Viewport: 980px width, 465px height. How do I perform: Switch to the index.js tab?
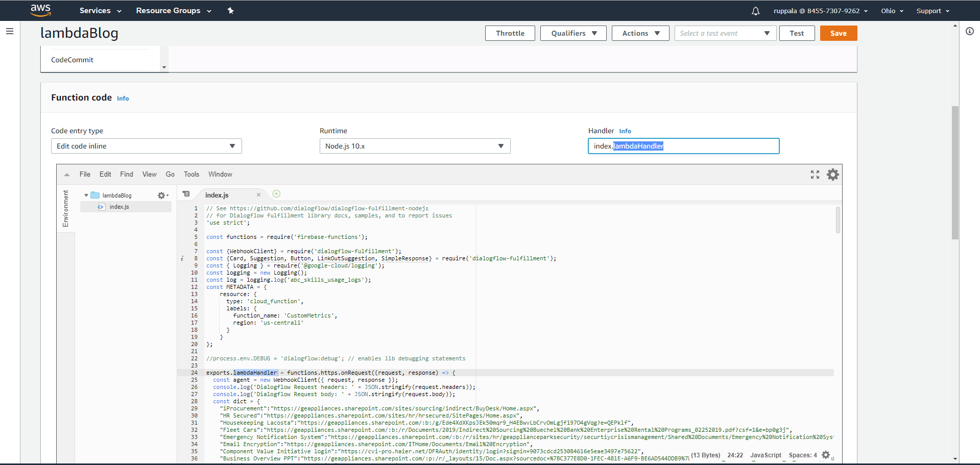217,194
